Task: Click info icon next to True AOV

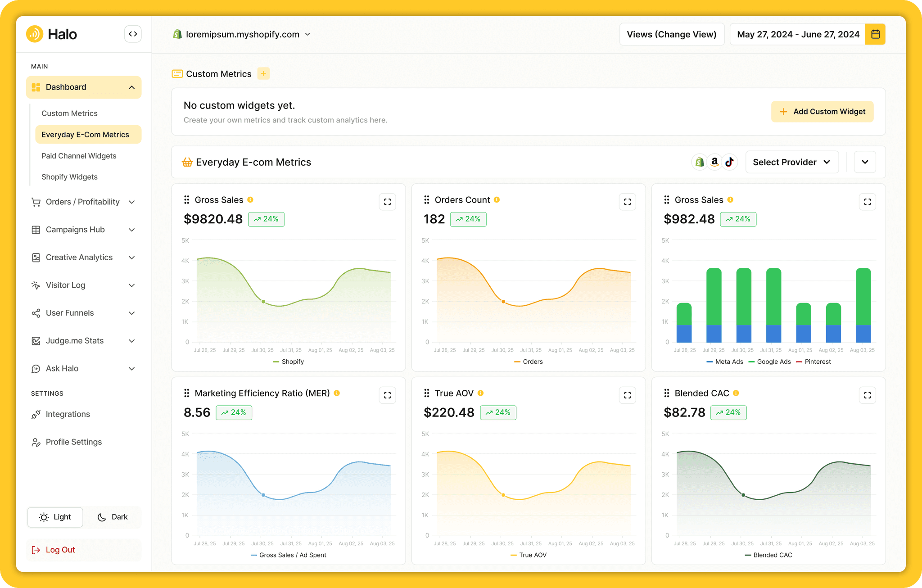Action: pyautogui.click(x=480, y=393)
